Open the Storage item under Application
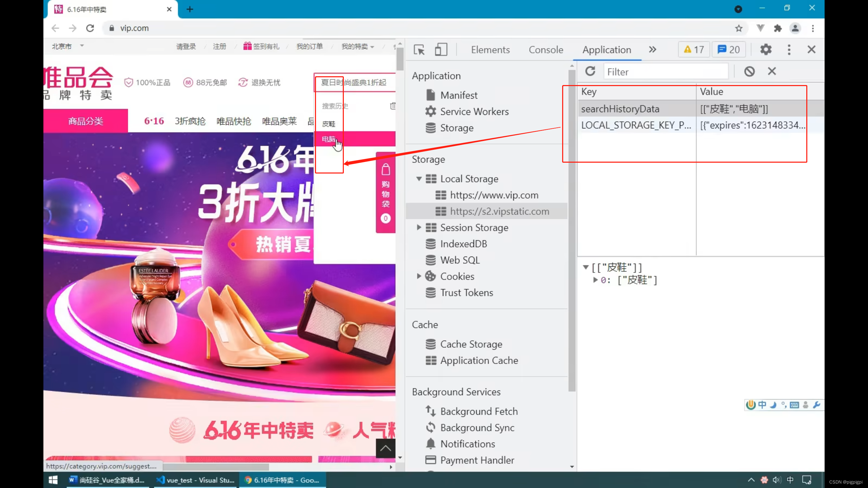This screenshot has height=488, width=868. [x=457, y=128]
